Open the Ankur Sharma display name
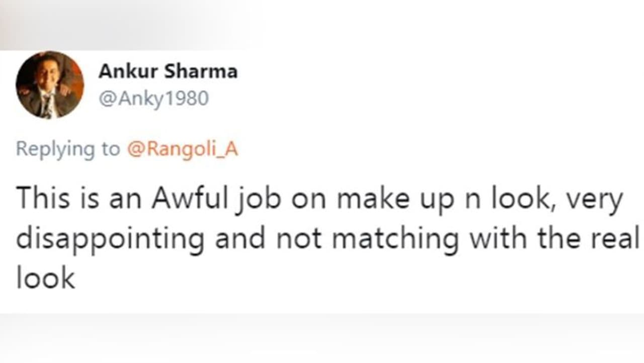Image resolution: width=644 pixels, height=363 pixels. click(168, 72)
